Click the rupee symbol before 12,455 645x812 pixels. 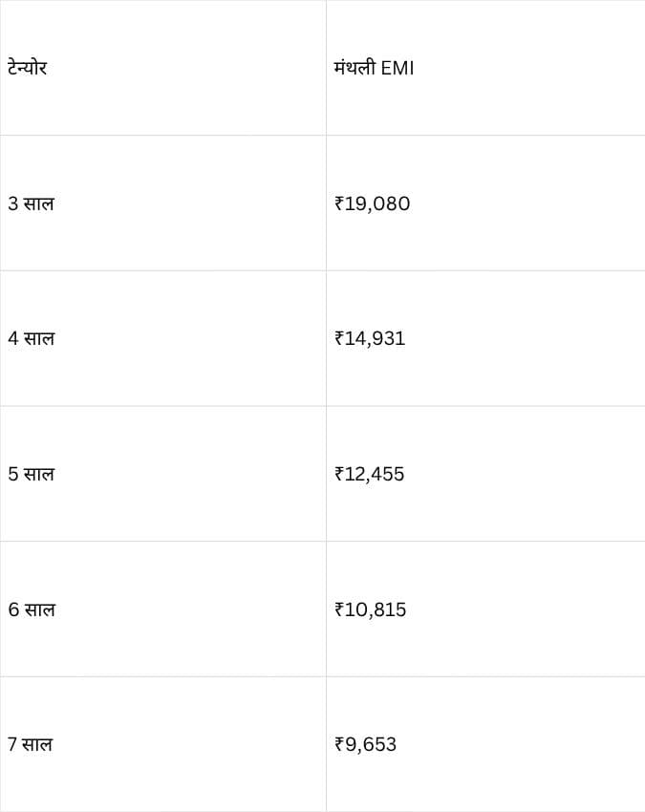pyautogui.click(x=339, y=474)
